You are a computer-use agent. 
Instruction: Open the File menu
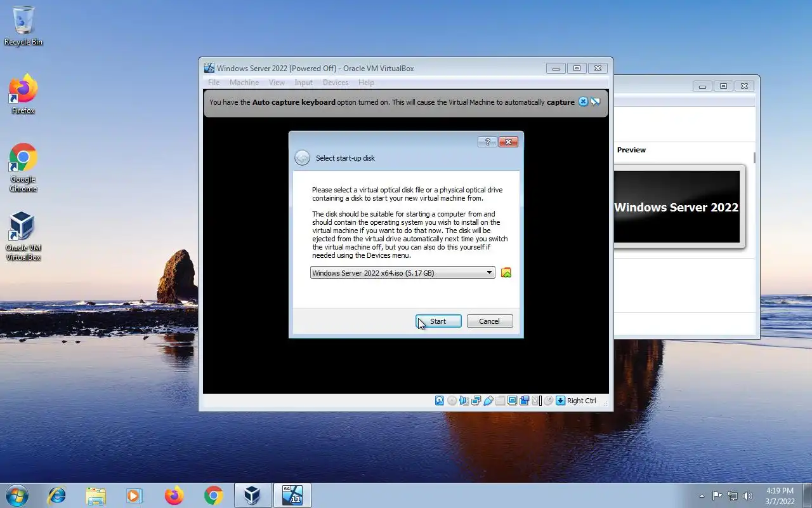click(214, 83)
